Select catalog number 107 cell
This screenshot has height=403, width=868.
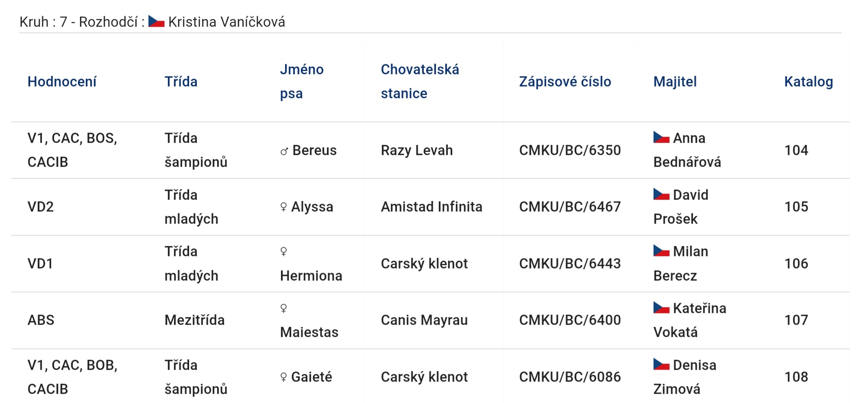[x=796, y=320]
